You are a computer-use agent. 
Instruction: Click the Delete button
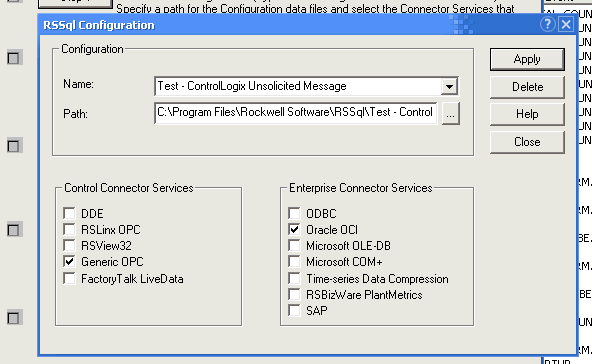click(527, 87)
